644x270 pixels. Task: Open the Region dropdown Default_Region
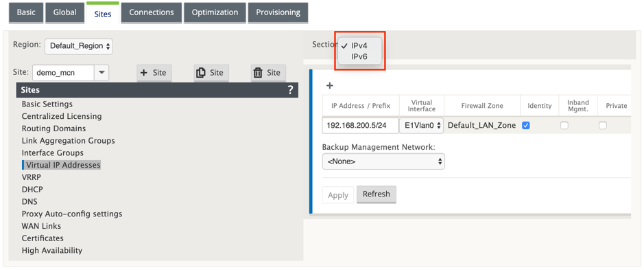(79, 46)
